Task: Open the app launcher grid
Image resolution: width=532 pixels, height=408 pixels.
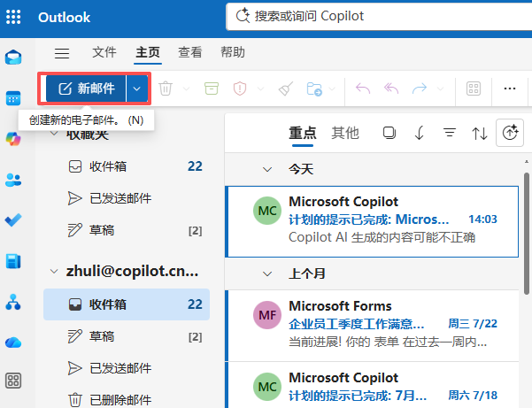Action: click(13, 17)
